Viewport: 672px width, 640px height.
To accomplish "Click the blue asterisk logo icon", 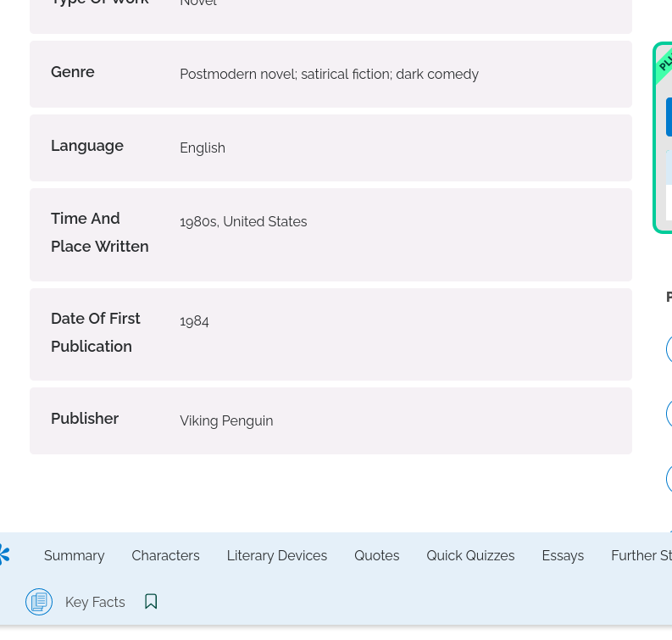I will point(4,554).
